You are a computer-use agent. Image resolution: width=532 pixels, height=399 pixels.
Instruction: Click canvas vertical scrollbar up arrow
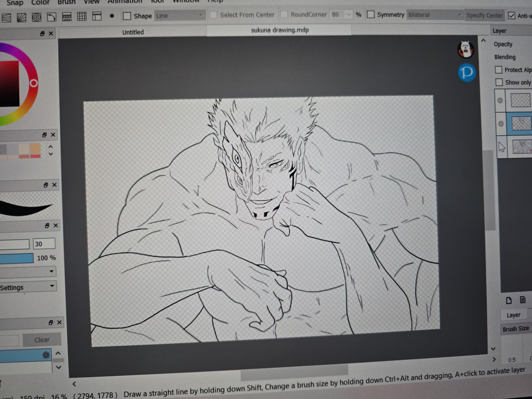tap(483, 41)
